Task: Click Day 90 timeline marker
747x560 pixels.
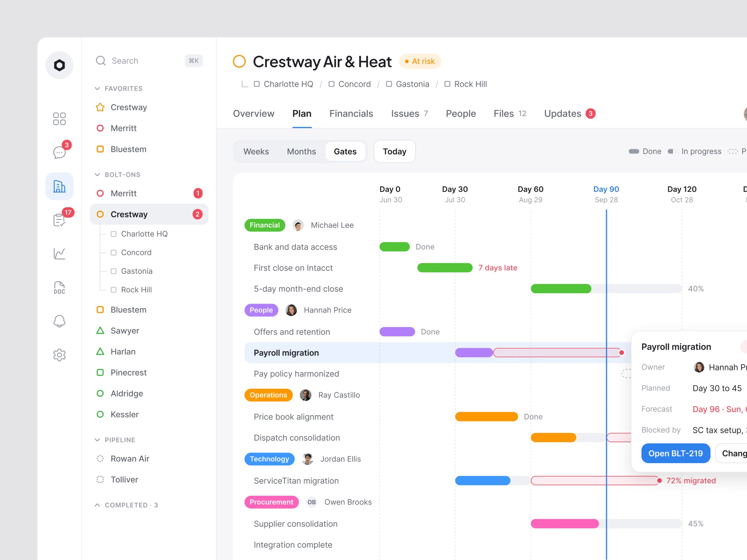Action: click(606, 194)
